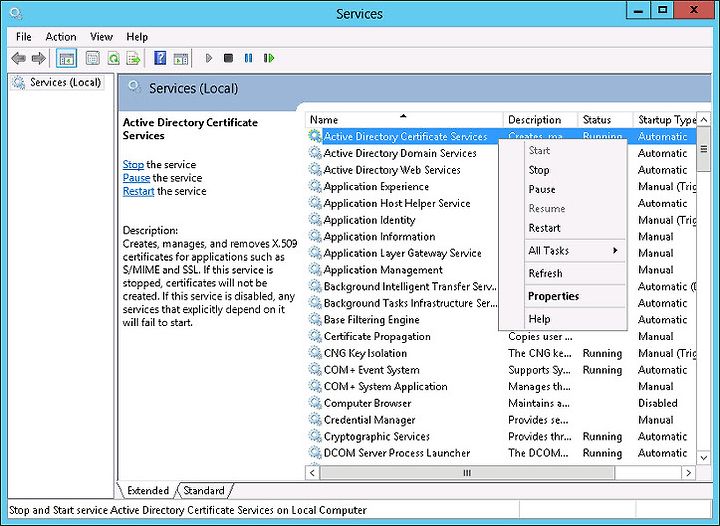Open the View menu

click(x=101, y=37)
